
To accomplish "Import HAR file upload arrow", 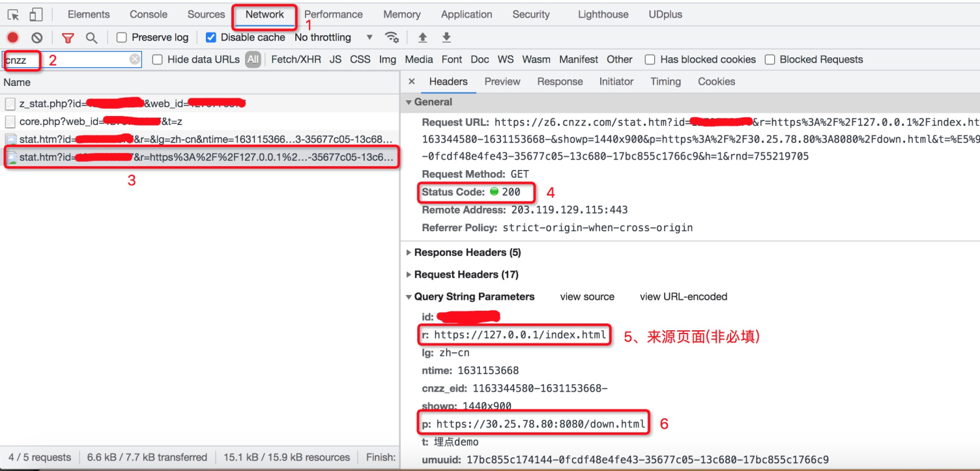I will click(423, 37).
